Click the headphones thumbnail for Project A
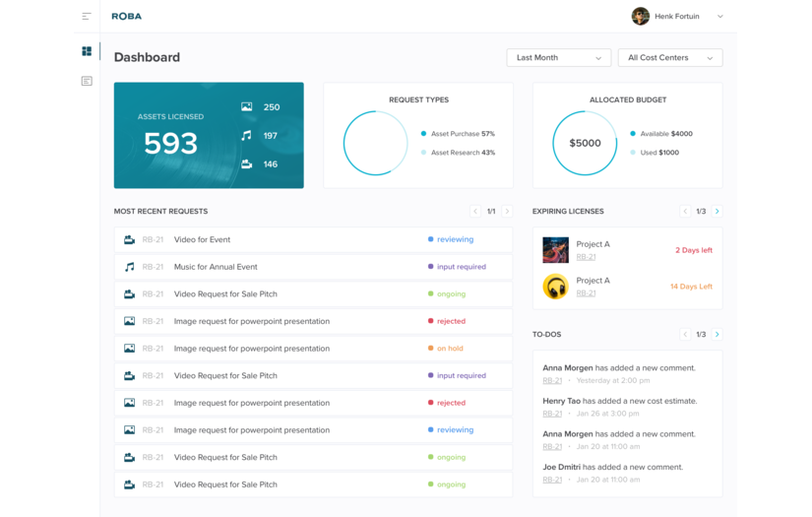 pos(555,287)
